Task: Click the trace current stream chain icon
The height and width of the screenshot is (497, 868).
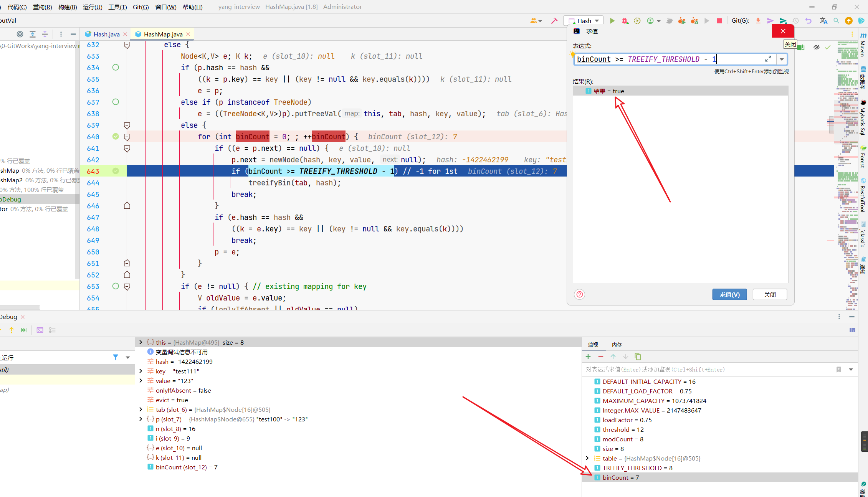Action: [x=53, y=330]
